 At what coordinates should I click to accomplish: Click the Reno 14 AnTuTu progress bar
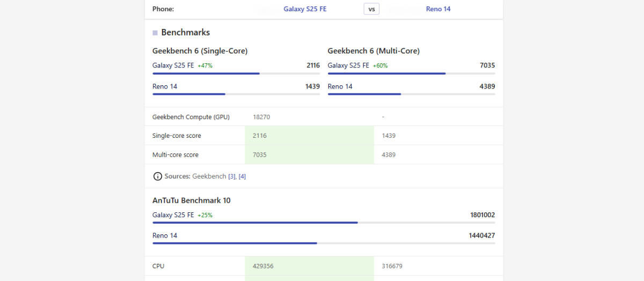(324, 243)
